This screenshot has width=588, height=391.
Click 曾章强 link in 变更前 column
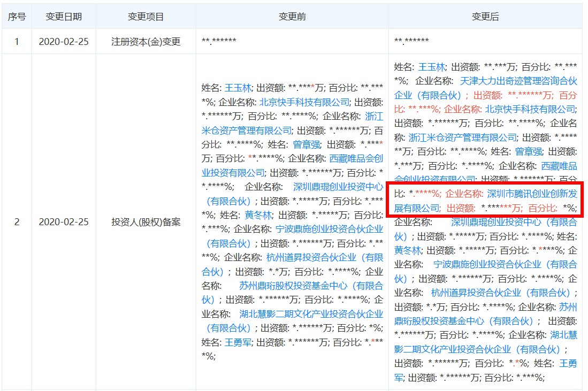click(x=307, y=145)
